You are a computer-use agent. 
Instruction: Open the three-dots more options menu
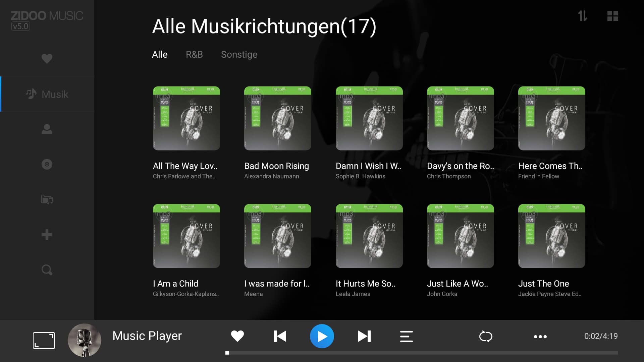pyautogui.click(x=540, y=337)
